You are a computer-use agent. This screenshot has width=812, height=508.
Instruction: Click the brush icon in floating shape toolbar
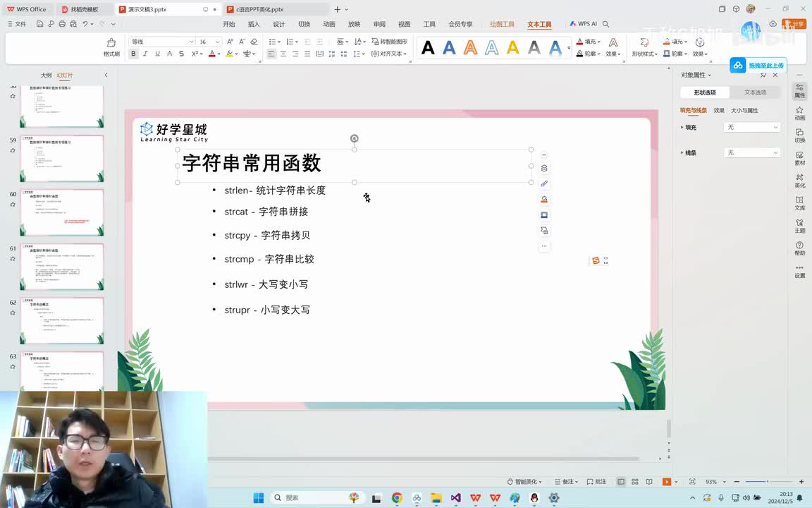[x=543, y=183]
